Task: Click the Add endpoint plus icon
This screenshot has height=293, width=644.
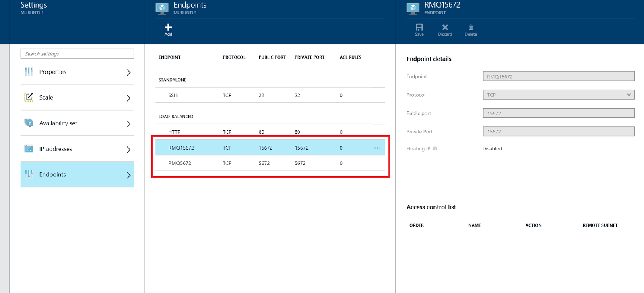Action: pyautogui.click(x=168, y=27)
